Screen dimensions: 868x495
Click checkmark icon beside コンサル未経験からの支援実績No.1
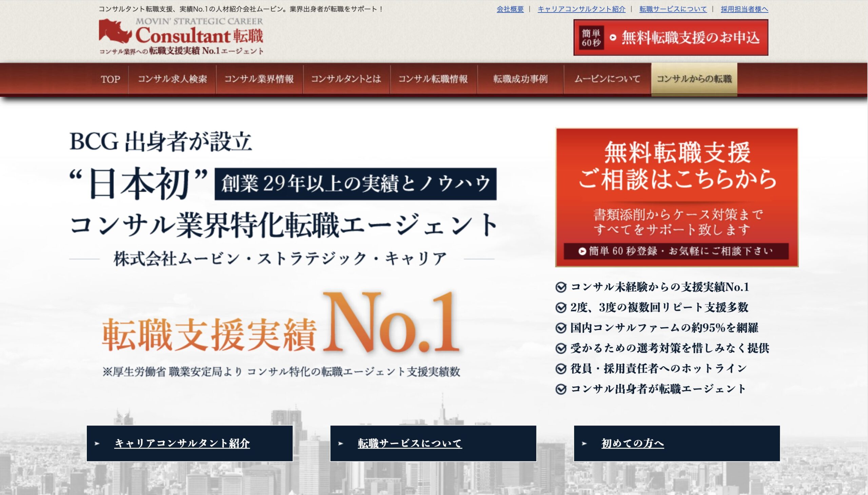click(560, 288)
